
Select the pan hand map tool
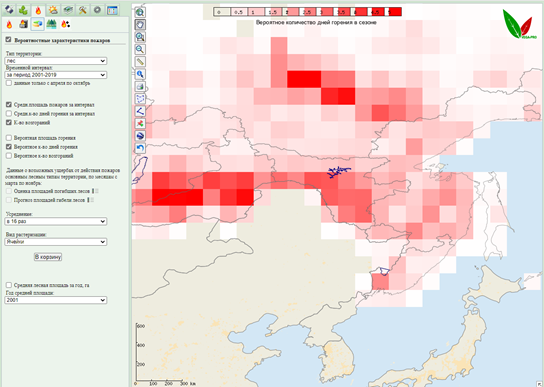(140, 25)
